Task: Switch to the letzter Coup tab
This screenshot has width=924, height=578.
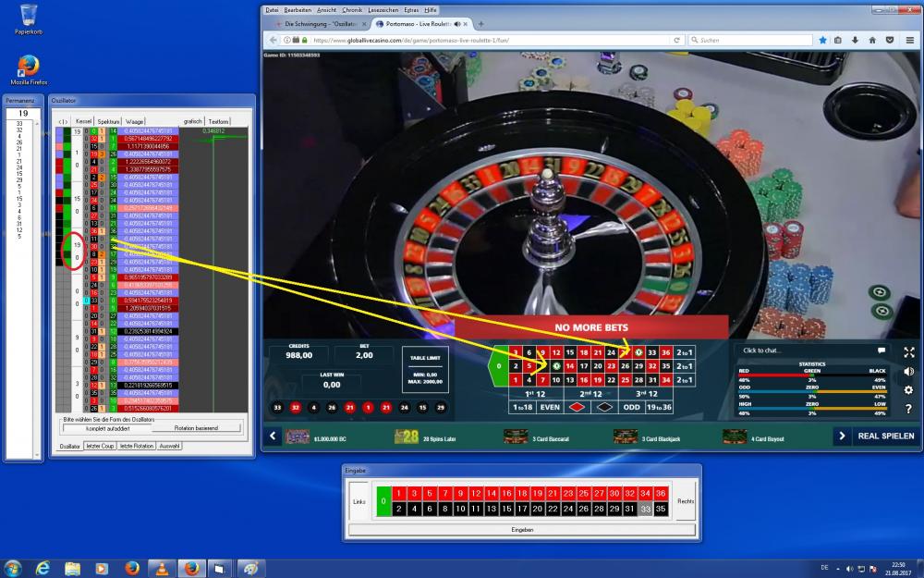Action: pos(100,446)
